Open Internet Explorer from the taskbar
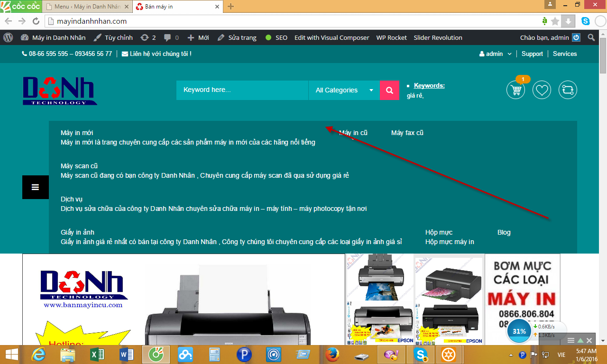The width and height of the screenshot is (607, 364). click(x=39, y=355)
